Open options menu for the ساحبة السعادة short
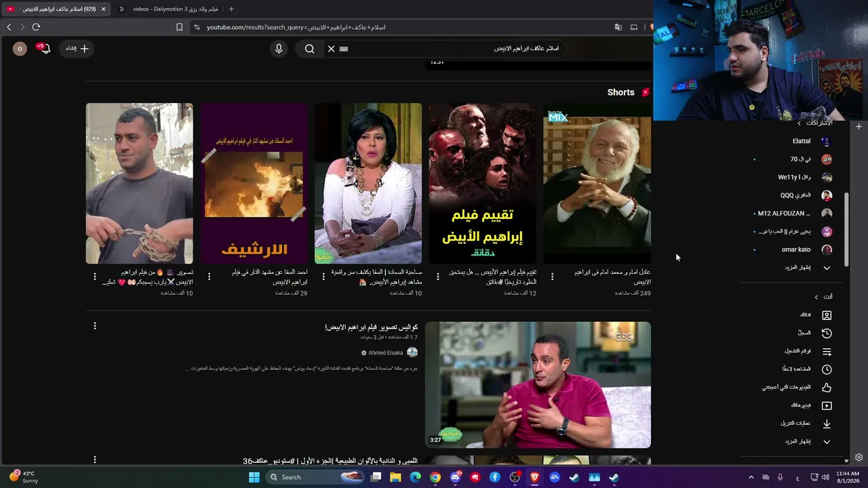Image resolution: width=868 pixels, height=488 pixels. [323, 277]
